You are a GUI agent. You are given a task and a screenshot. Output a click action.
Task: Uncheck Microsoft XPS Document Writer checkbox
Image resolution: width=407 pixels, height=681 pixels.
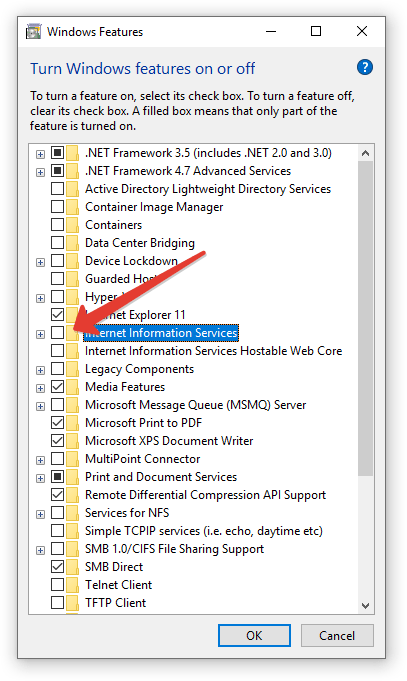tap(57, 441)
